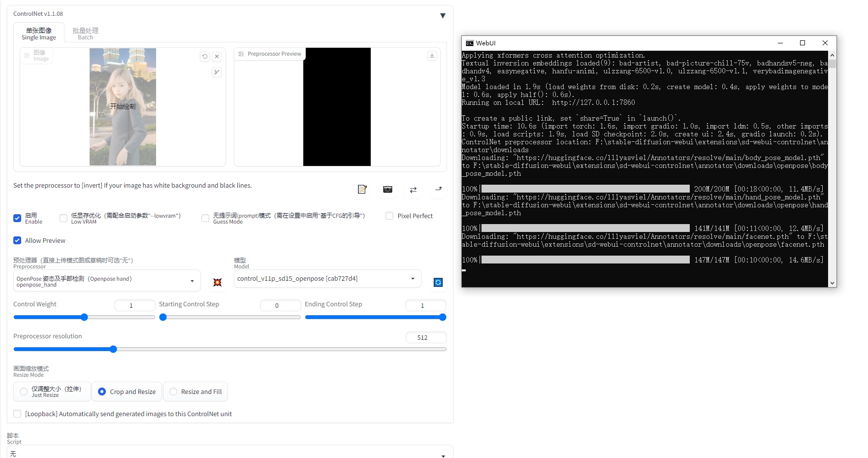This screenshot has height=458, width=868.
Task: Refresh the ControlNet model list
Action: click(438, 282)
